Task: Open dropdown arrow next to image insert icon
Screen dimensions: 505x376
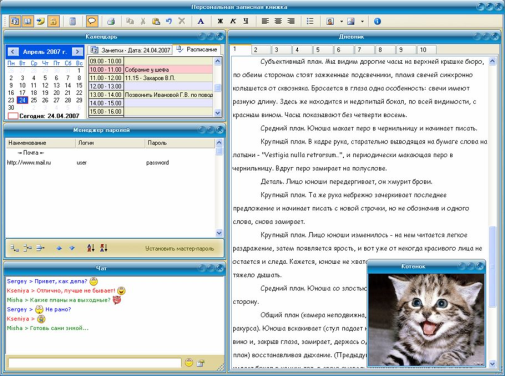Action: (x=341, y=22)
